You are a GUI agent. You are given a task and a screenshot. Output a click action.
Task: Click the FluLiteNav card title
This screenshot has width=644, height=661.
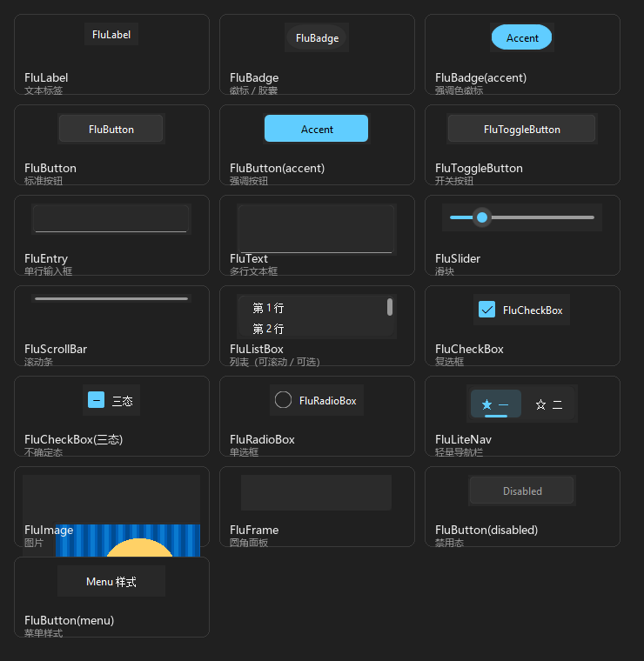pyautogui.click(x=463, y=439)
